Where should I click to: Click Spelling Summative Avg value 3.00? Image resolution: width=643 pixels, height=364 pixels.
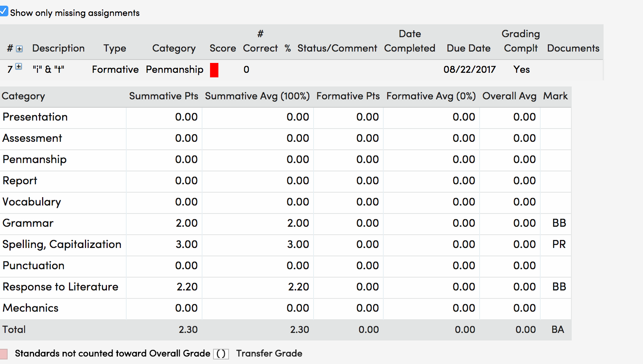tap(298, 244)
